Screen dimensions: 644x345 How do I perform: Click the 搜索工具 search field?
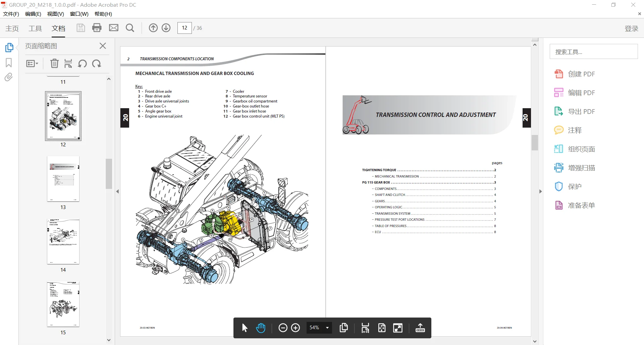click(x=594, y=52)
